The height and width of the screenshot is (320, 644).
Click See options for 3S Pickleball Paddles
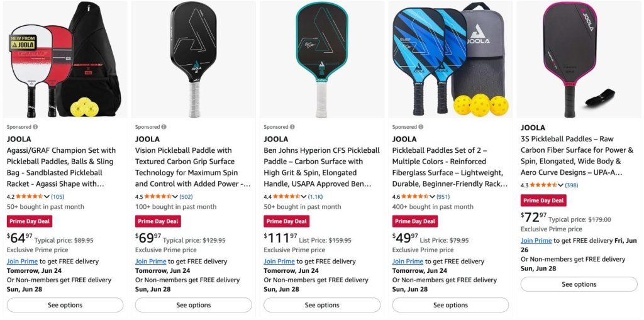tap(579, 284)
